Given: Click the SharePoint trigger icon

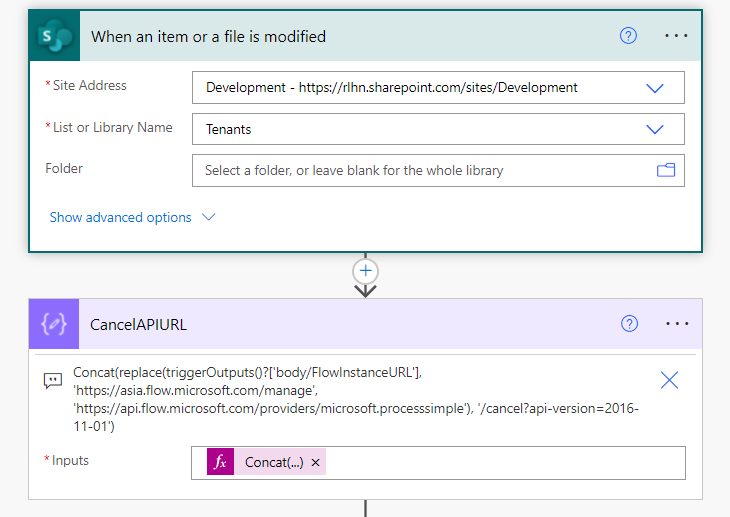Looking at the screenshot, I should click(x=53, y=36).
